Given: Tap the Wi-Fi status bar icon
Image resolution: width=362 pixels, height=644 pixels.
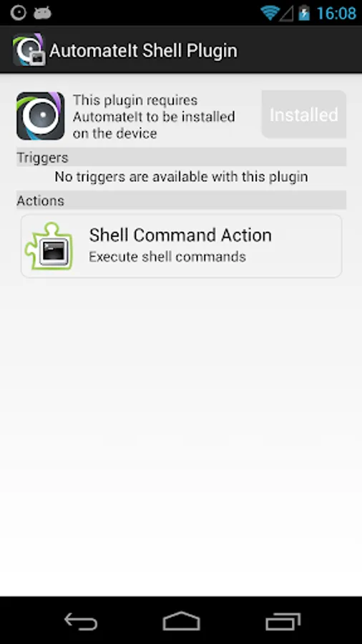Looking at the screenshot, I should tap(270, 13).
